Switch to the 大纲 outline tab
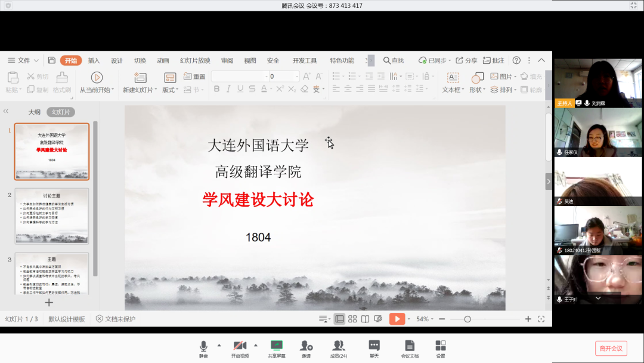 pyautogui.click(x=36, y=112)
